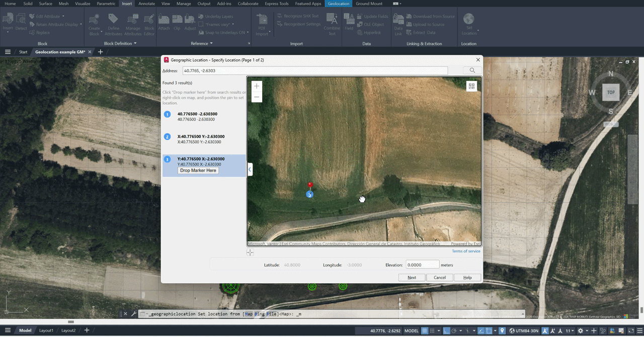This screenshot has height=337, width=644.
Task: Click the new drawing plus tab button
Action: coord(101,52)
